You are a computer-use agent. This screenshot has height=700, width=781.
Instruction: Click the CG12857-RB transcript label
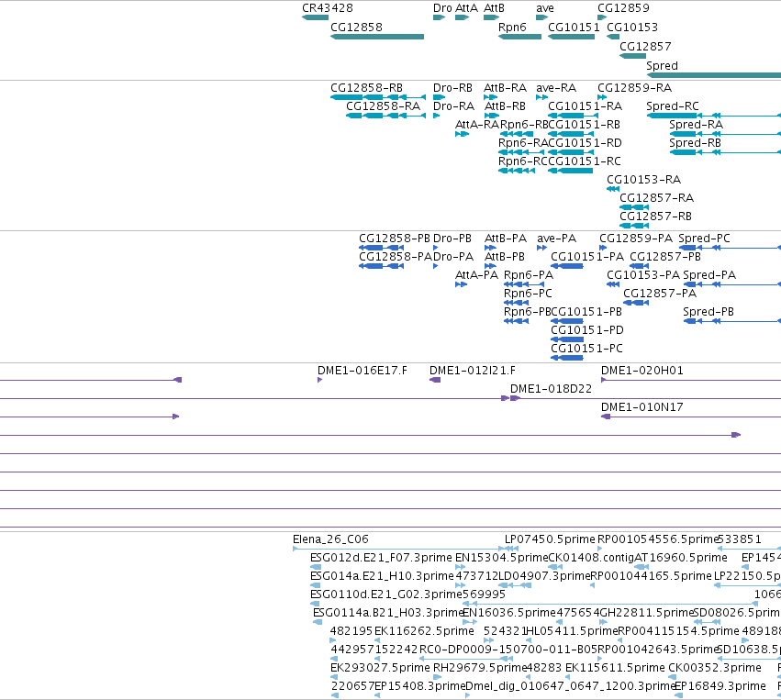(655, 217)
